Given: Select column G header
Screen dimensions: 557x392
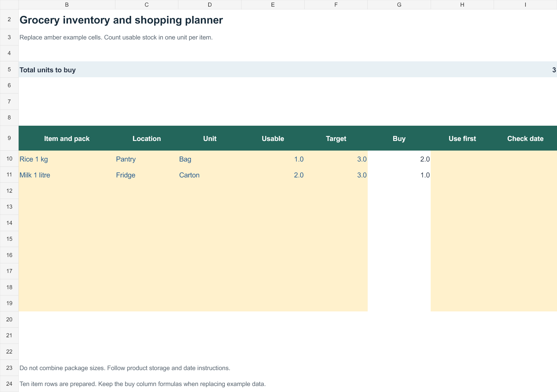Looking at the screenshot, I should (399, 5).
